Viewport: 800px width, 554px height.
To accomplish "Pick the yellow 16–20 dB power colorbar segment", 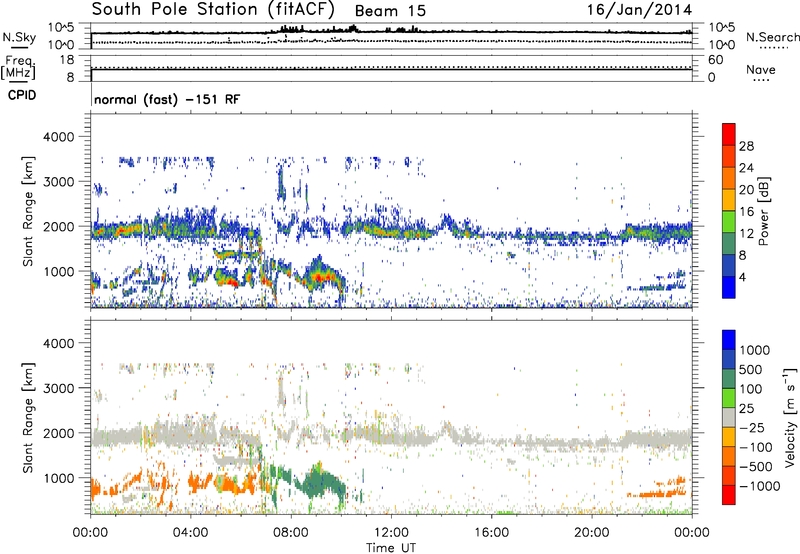I will tap(729, 200).
